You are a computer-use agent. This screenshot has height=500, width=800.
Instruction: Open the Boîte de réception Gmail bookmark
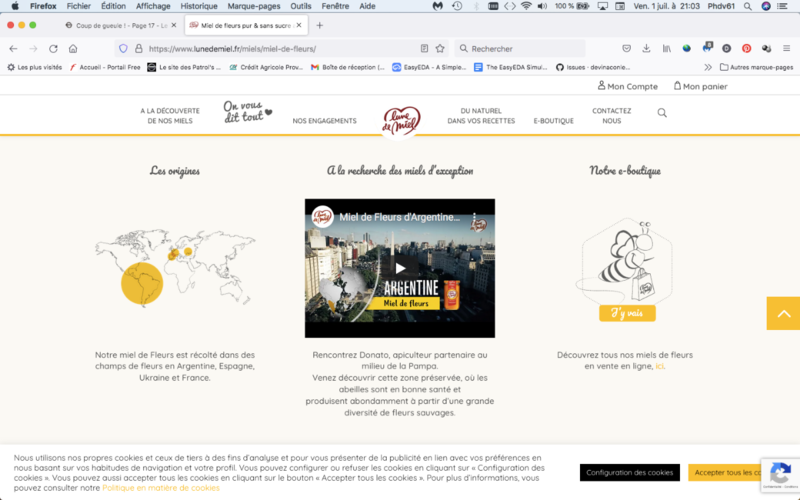[x=348, y=67]
